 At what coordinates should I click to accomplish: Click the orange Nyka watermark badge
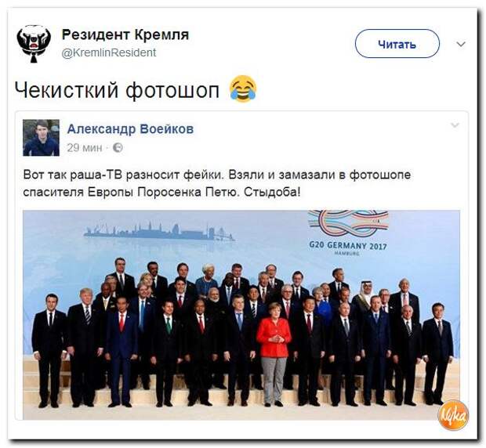pos(453,416)
